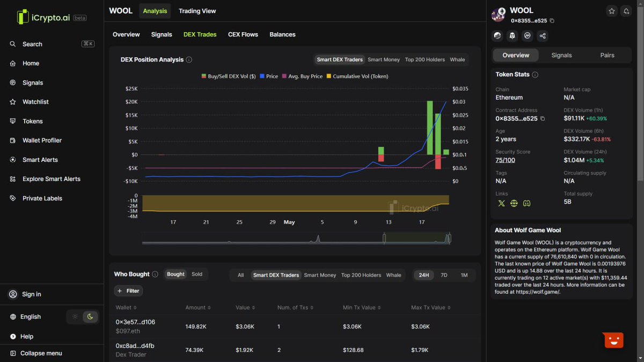Select Whale in chart filter
644x362 pixels.
pos(457,60)
